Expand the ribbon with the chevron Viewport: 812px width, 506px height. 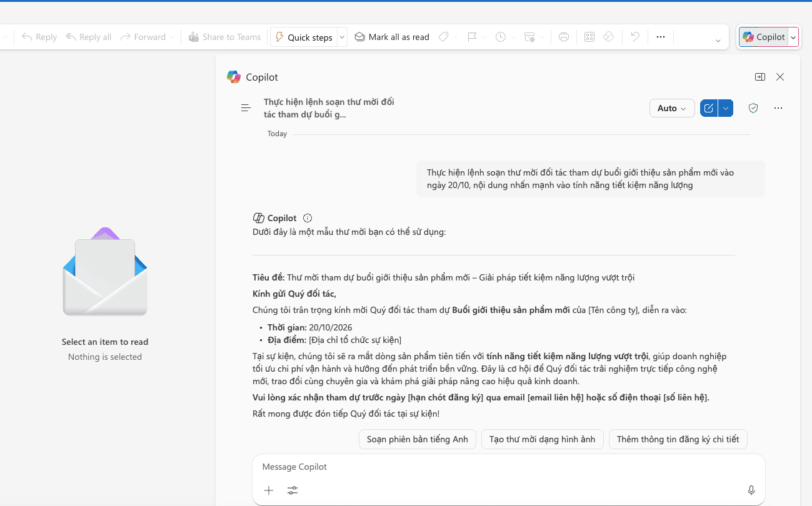718,40
